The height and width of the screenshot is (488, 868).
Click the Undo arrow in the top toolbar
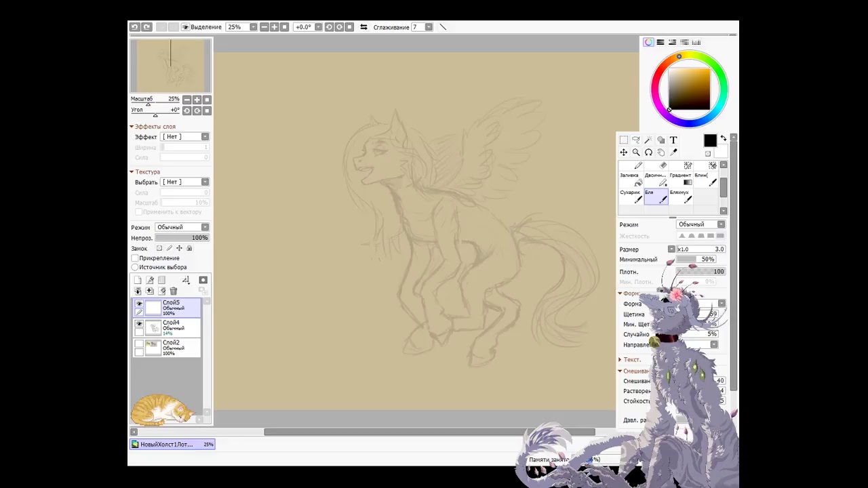(134, 27)
